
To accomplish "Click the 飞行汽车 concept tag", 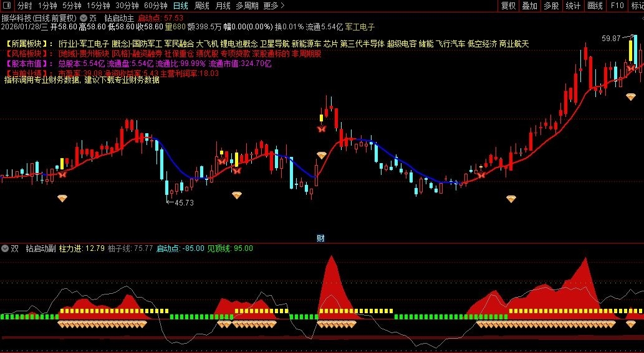I will click(451, 44).
